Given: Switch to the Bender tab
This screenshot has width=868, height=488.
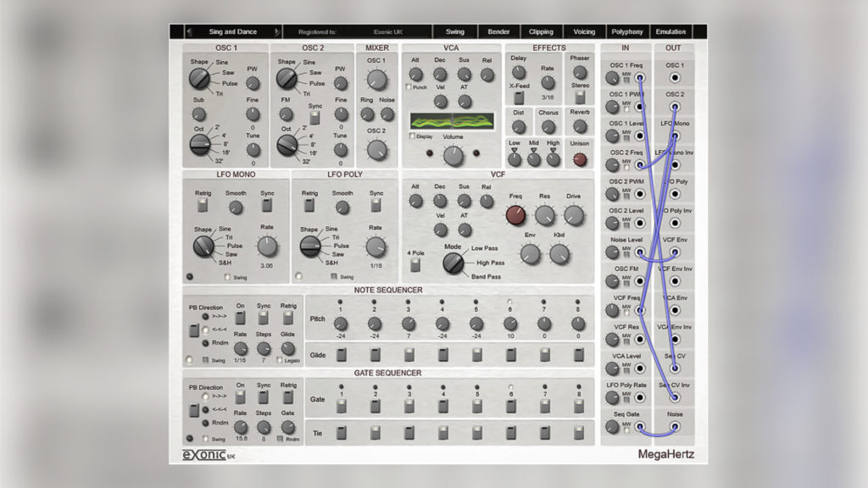Looking at the screenshot, I should click(498, 32).
